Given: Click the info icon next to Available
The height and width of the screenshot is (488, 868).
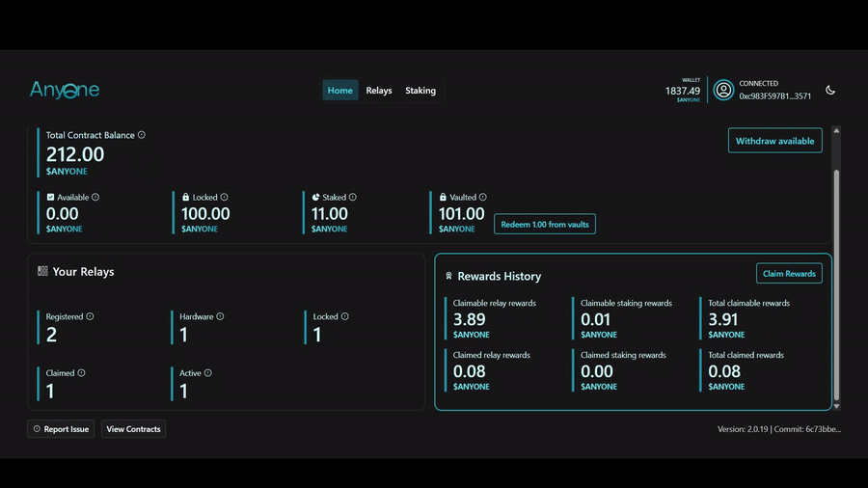Looking at the screenshot, I should coord(95,197).
